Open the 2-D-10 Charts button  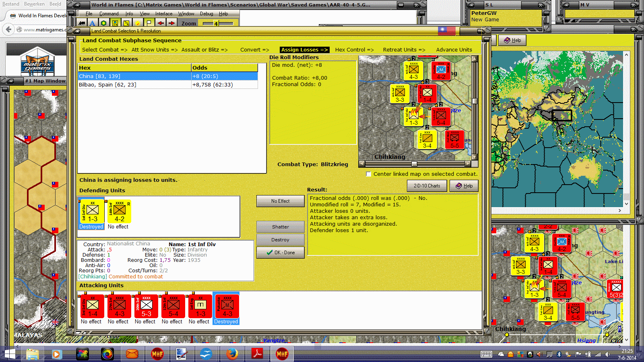point(427,186)
